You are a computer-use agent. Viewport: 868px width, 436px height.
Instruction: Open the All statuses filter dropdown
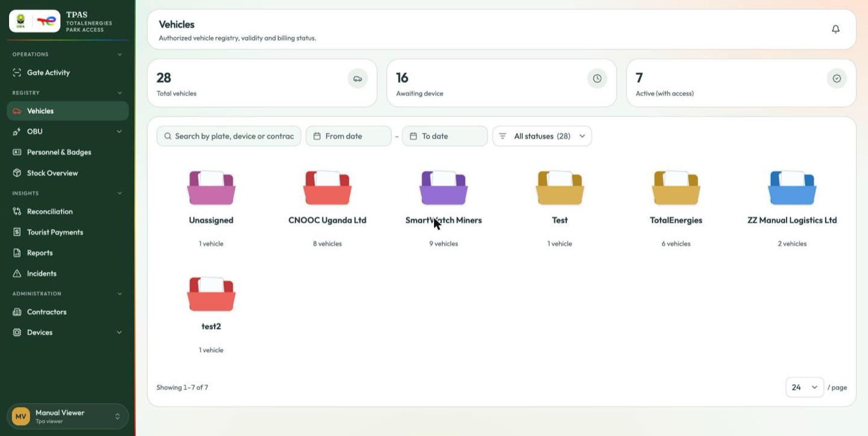542,136
